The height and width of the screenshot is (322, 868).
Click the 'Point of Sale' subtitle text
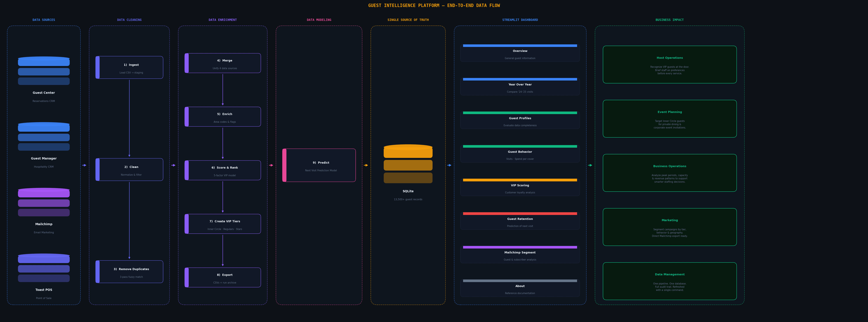click(x=44, y=298)
